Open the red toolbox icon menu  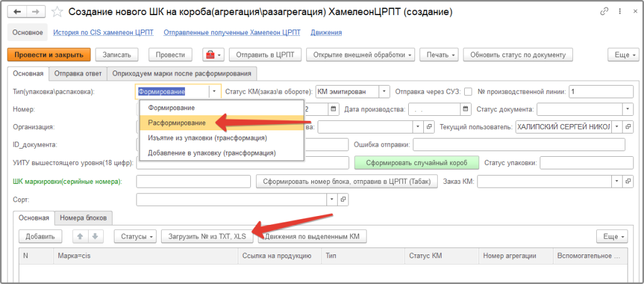pyautogui.click(x=214, y=55)
